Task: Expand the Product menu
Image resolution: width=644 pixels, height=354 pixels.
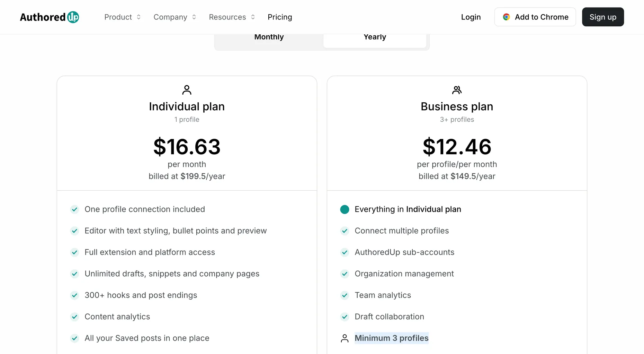Action: coord(123,17)
